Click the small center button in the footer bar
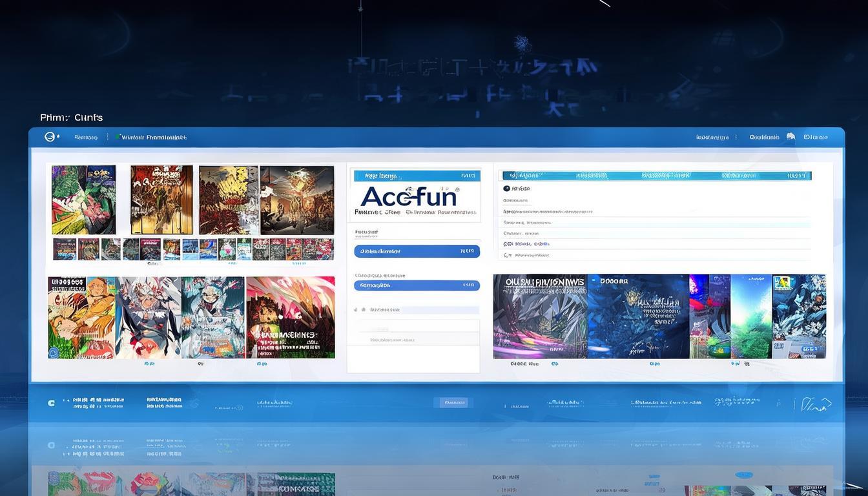Image resolution: width=868 pixels, height=496 pixels. [x=455, y=402]
